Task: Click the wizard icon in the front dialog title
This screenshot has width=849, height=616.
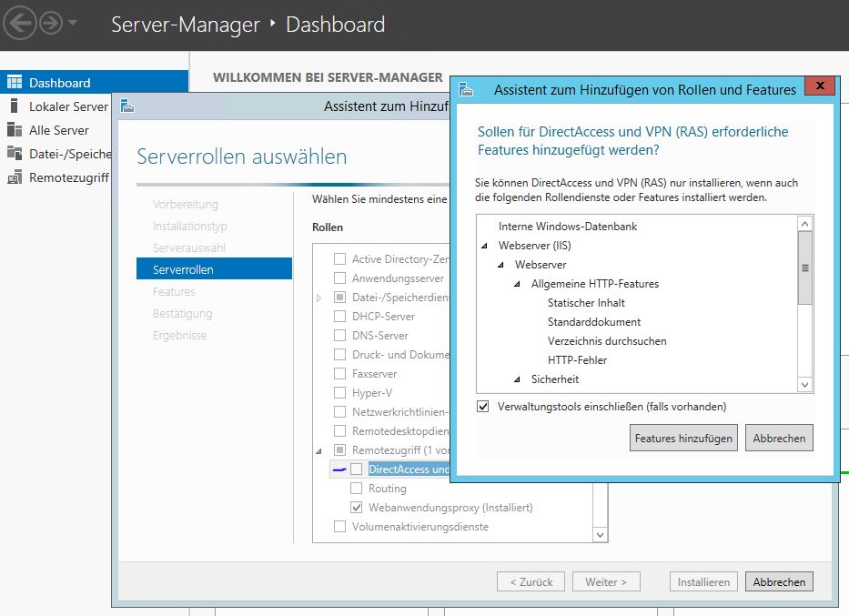Action: pos(466,89)
